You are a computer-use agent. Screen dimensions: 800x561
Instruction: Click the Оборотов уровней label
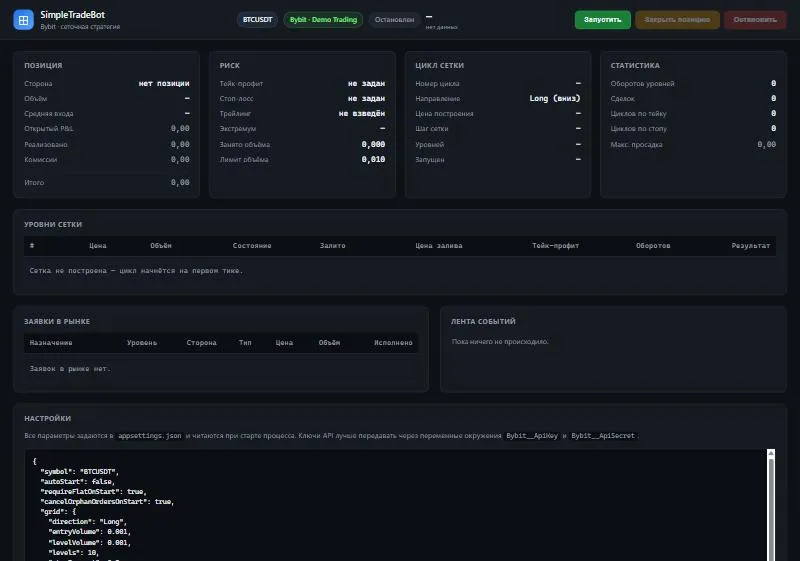click(x=642, y=83)
